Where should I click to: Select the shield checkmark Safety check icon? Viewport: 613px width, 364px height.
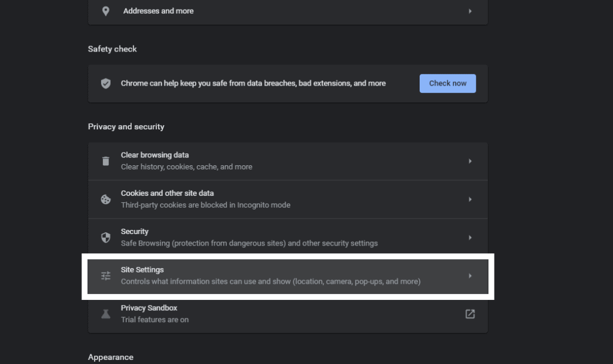tap(105, 83)
